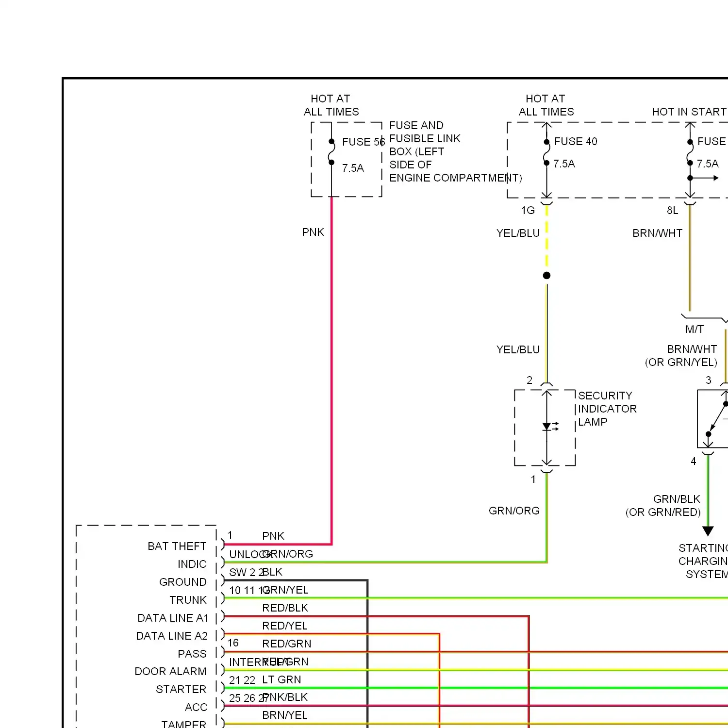
Task: Click the SECURITY INDICATOR LAMP label
Action: [607, 409]
